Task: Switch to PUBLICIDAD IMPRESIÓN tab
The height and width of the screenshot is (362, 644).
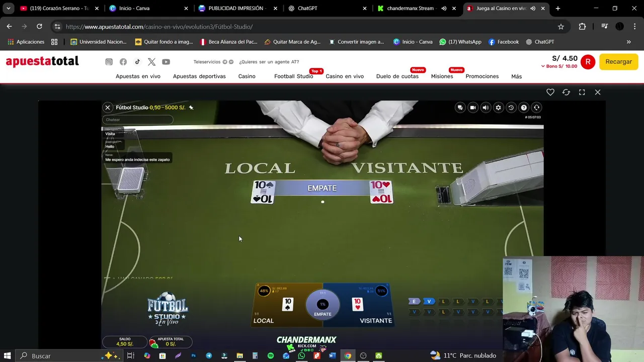Action: [x=235, y=8]
